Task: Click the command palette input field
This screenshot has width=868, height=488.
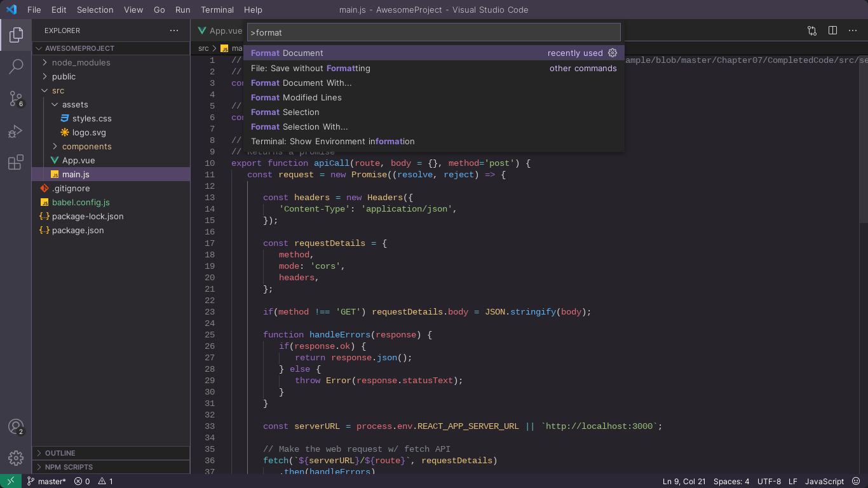Action: [434, 32]
